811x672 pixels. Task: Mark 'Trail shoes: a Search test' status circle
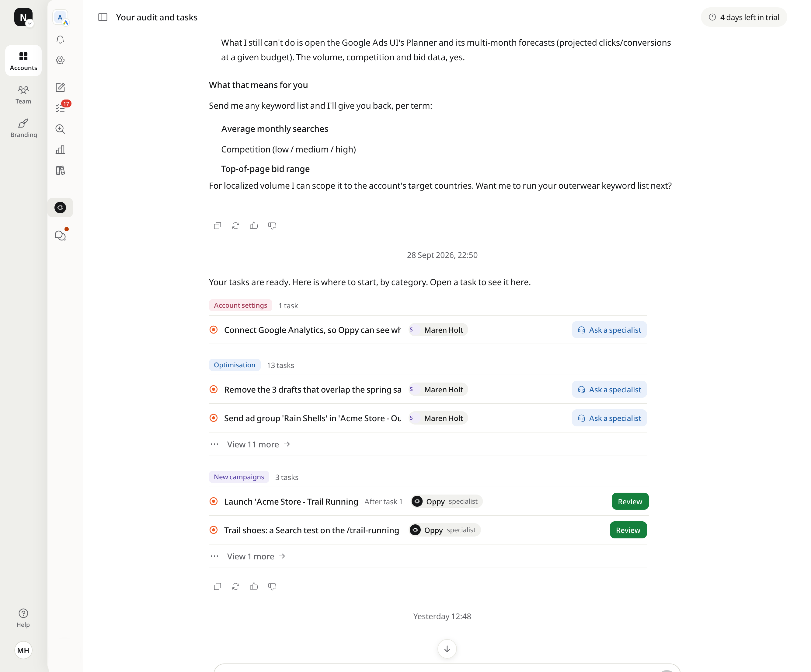[214, 530]
